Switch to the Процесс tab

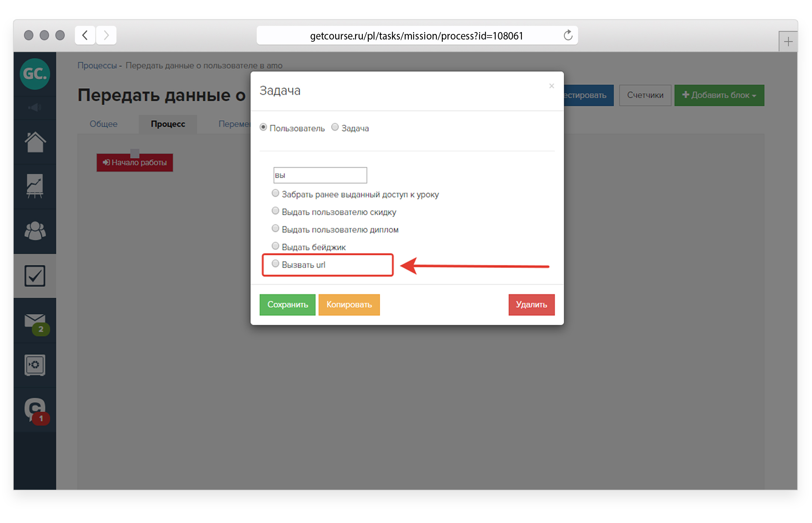168,124
